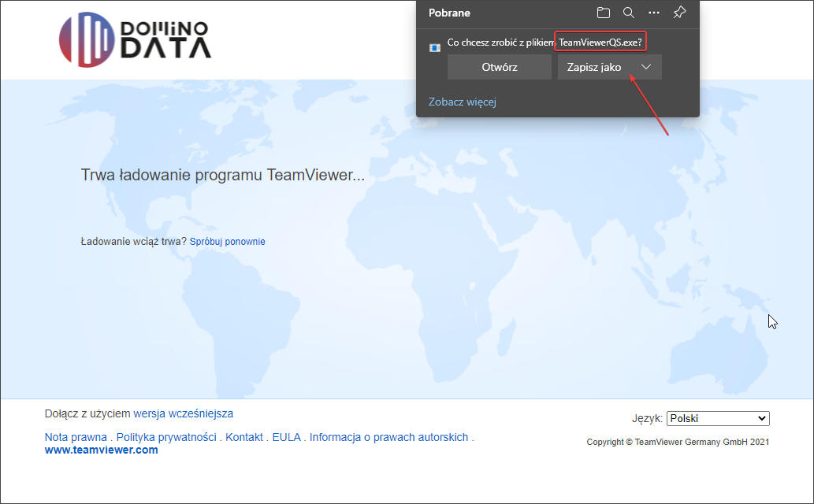Open the downloads folder icon
This screenshot has width=814, height=504.
[x=604, y=13]
